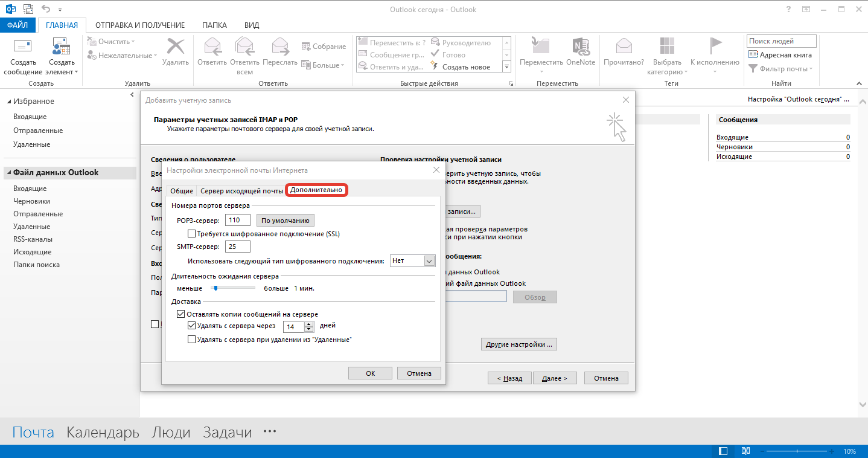This screenshot has height=458, width=868.
Task: Click the Choose category (Выбрать категорию) icon
Action: pyautogui.click(x=667, y=47)
